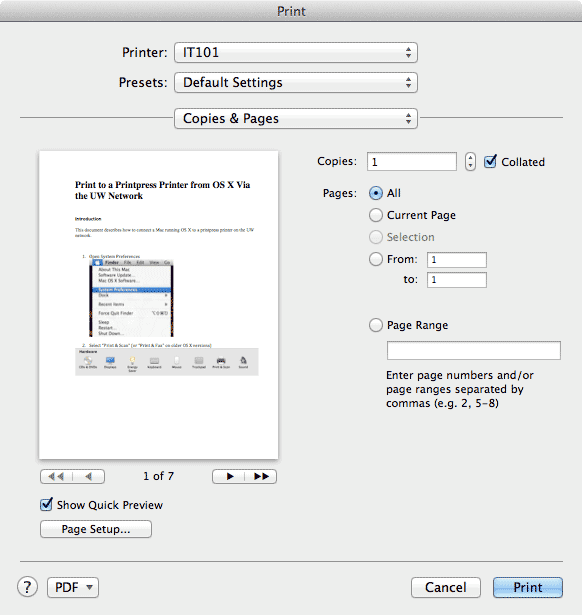Click the '1 of 7' page indicator
Image resolution: width=582 pixels, height=615 pixels.
click(x=158, y=476)
